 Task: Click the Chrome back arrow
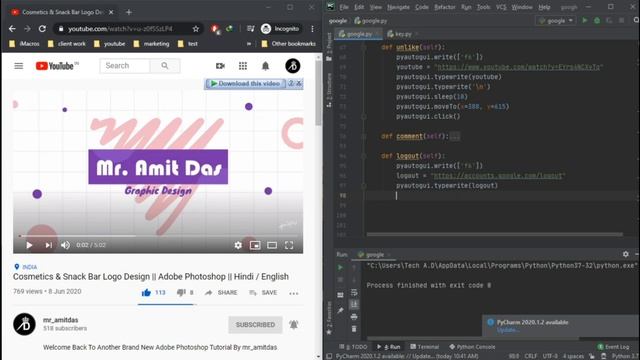click(x=12, y=29)
